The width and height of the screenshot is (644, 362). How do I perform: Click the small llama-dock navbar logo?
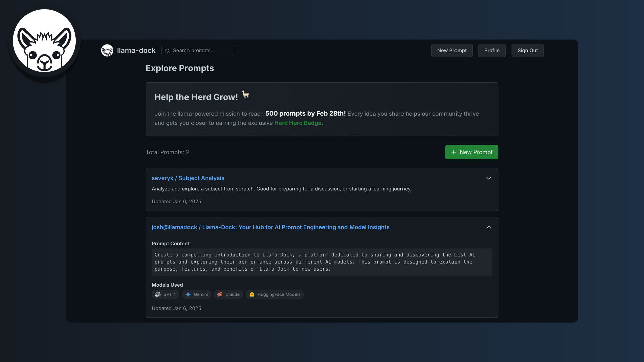coord(107,50)
